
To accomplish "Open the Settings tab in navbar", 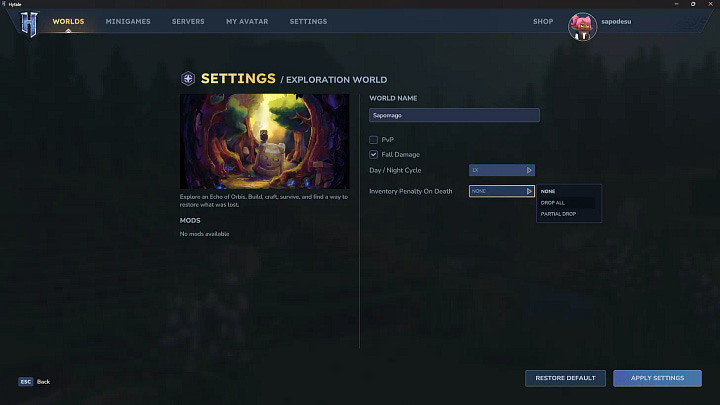I will 308,22.
